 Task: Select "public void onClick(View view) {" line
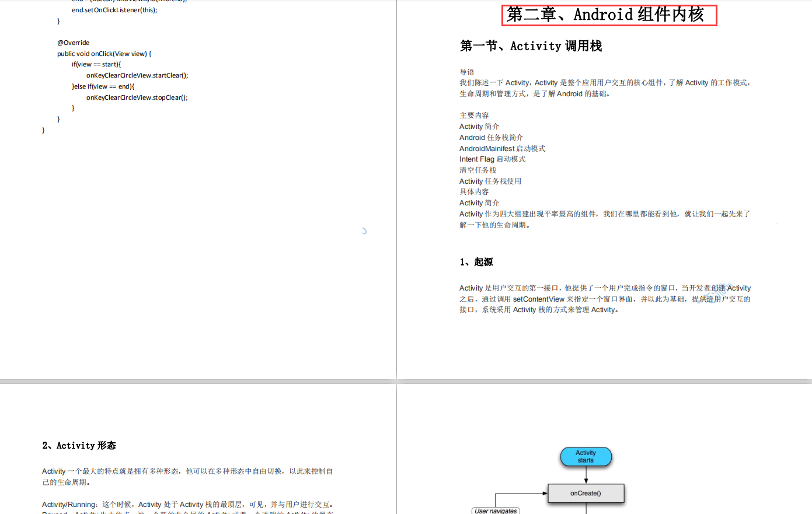(x=104, y=54)
